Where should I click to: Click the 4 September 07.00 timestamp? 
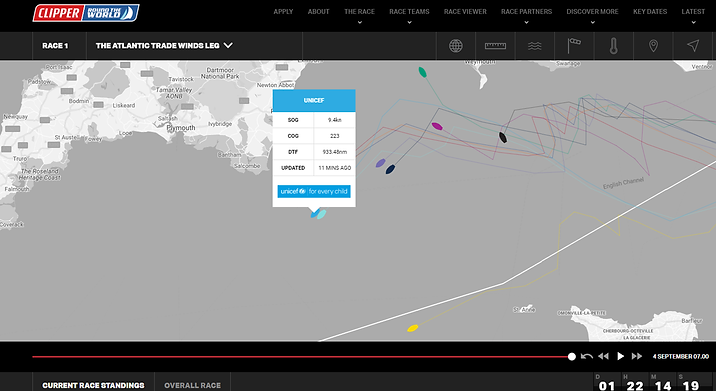pos(681,356)
